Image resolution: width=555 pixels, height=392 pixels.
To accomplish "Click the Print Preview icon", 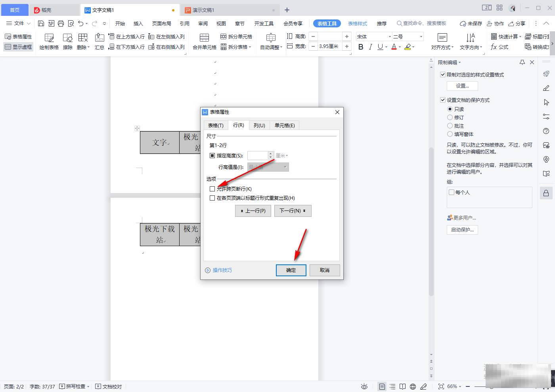I will point(71,23).
